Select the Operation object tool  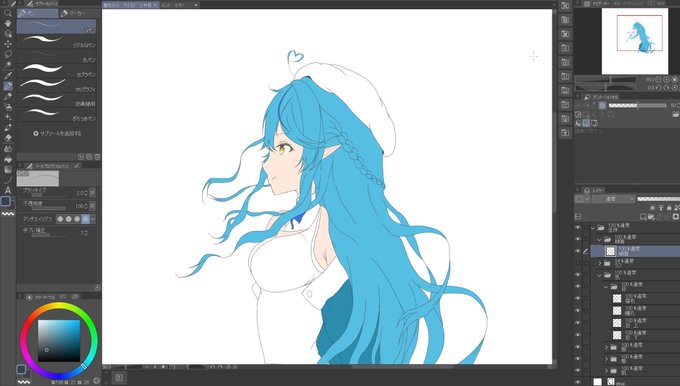click(x=8, y=34)
